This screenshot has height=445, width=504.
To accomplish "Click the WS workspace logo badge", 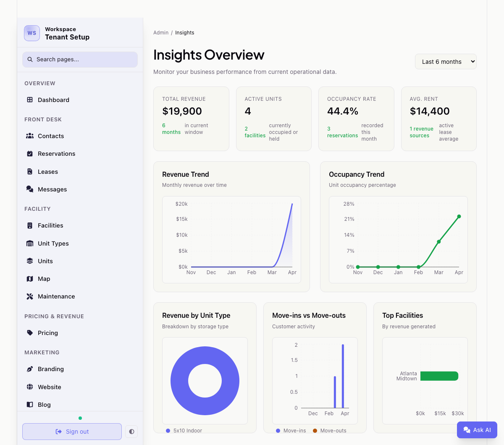I will click(x=32, y=33).
